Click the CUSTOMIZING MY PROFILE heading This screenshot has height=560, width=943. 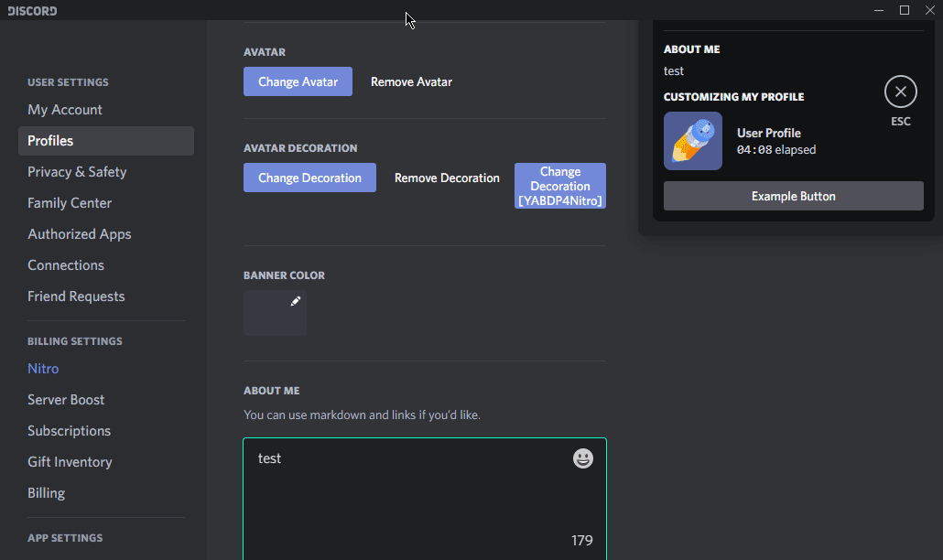click(733, 97)
